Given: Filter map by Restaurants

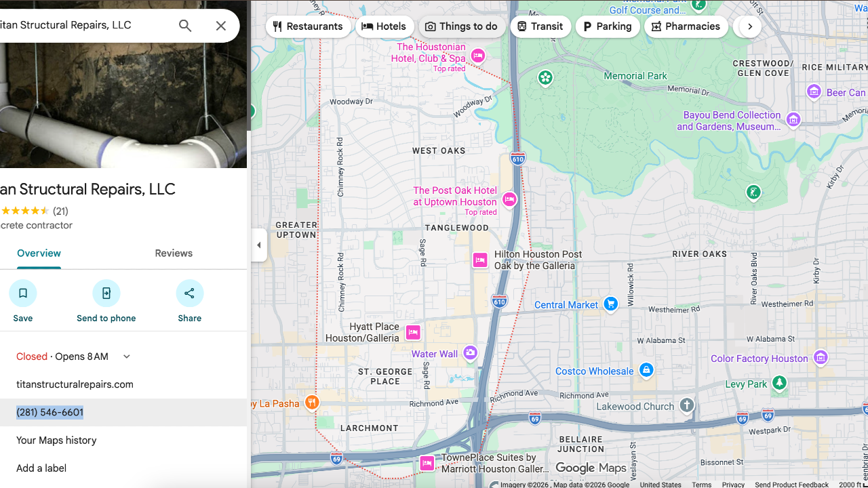Looking at the screenshot, I should click(309, 26).
